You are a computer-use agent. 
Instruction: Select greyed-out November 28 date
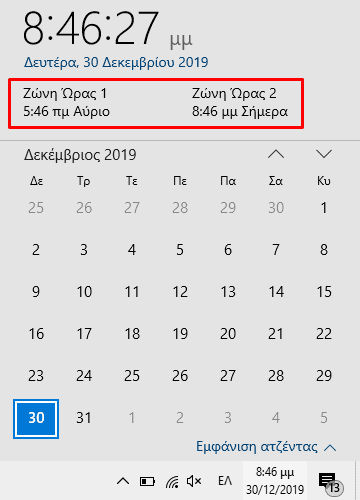[x=180, y=208]
